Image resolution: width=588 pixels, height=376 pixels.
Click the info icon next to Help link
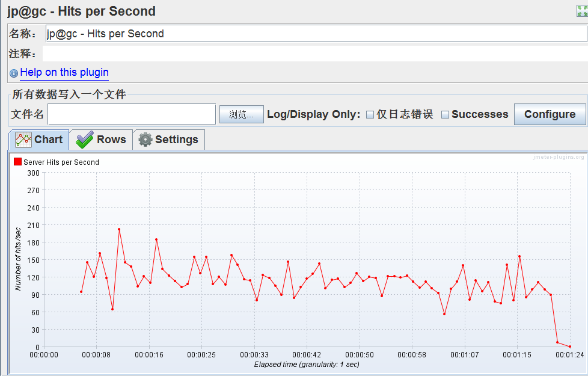coord(13,73)
